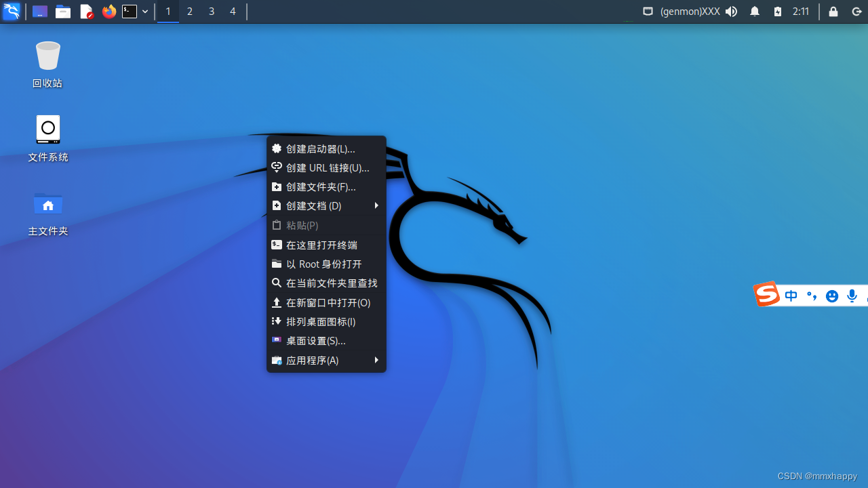
Task: Open the notifications bell icon
Action: (755, 12)
